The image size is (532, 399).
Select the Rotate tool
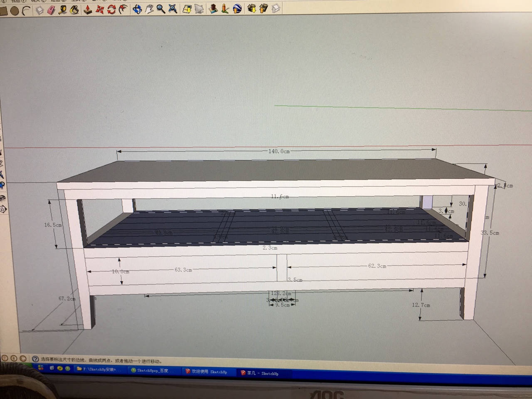(x=111, y=9)
